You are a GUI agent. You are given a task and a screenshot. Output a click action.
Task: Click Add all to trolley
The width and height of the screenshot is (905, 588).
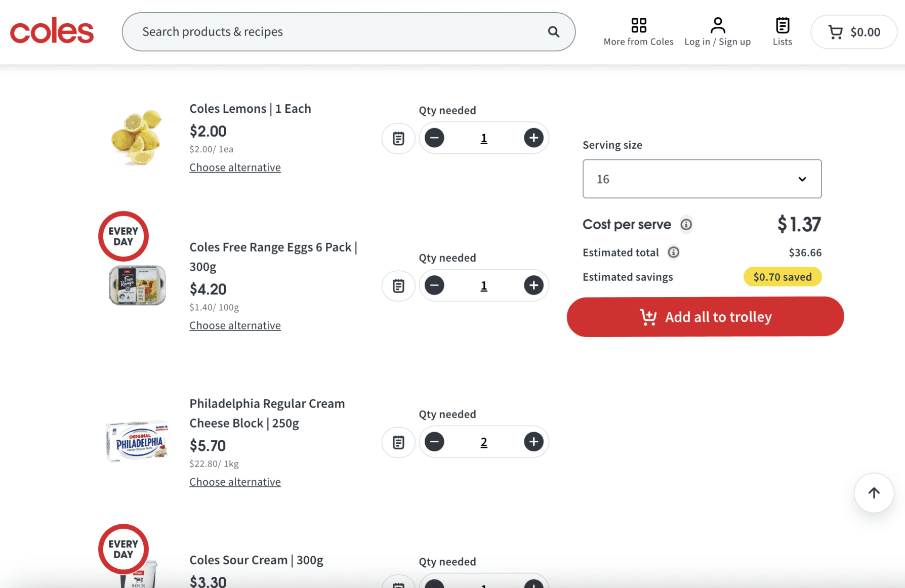tap(705, 317)
